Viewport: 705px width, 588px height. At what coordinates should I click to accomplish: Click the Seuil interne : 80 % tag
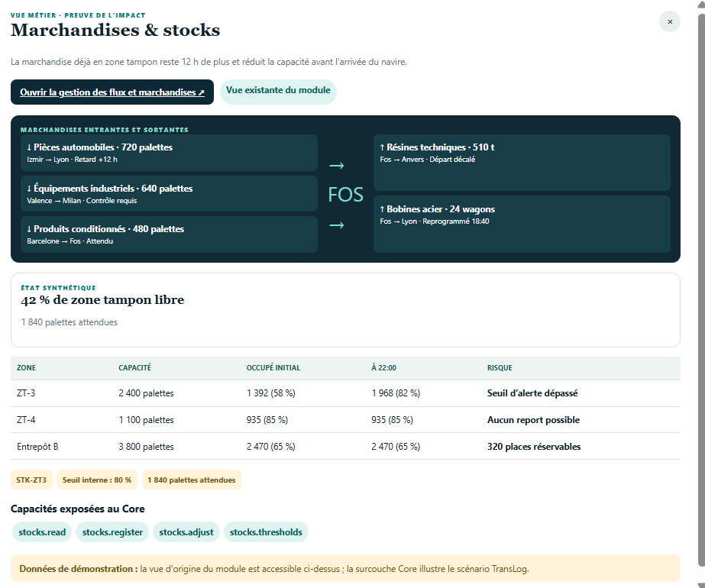click(97, 480)
